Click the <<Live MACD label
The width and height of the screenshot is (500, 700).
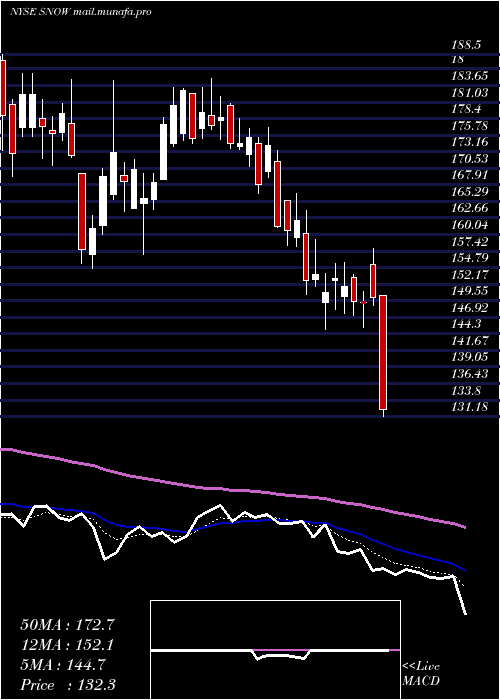[421, 674]
